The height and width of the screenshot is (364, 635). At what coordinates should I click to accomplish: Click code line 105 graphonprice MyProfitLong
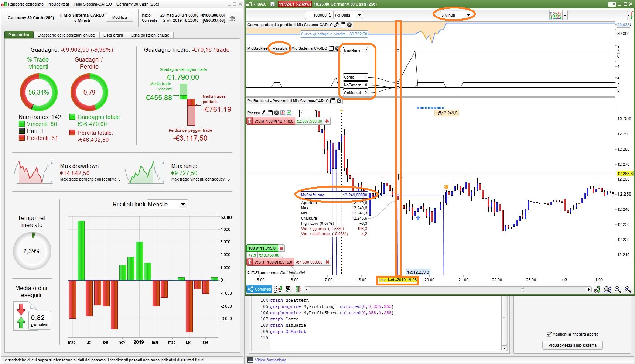pos(331,306)
